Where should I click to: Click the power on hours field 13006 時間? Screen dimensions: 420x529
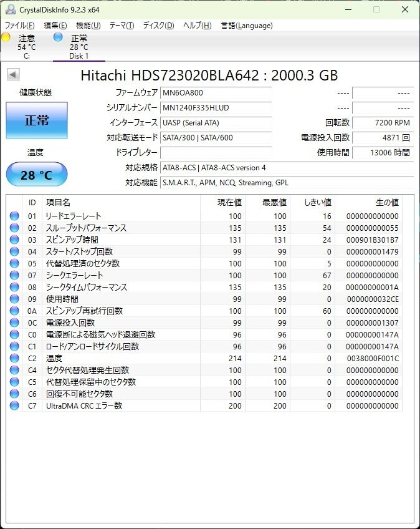[x=383, y=152]
